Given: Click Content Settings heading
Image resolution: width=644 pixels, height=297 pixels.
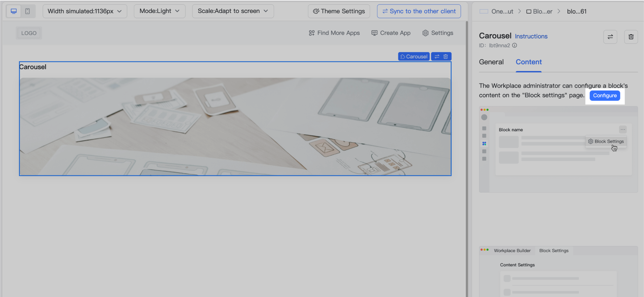Looking at the screenshot, I should (x=517, y=265).
